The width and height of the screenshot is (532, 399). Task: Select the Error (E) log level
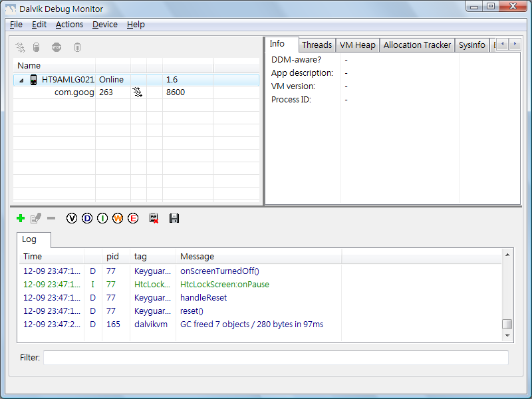pyautogui.click(x=133, y=218)
